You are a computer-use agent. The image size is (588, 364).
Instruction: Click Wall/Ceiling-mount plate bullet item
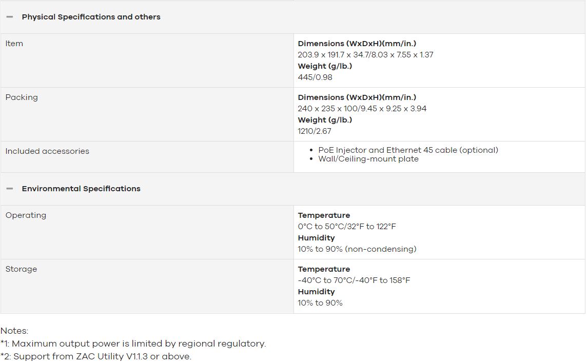tap(368, 159)
